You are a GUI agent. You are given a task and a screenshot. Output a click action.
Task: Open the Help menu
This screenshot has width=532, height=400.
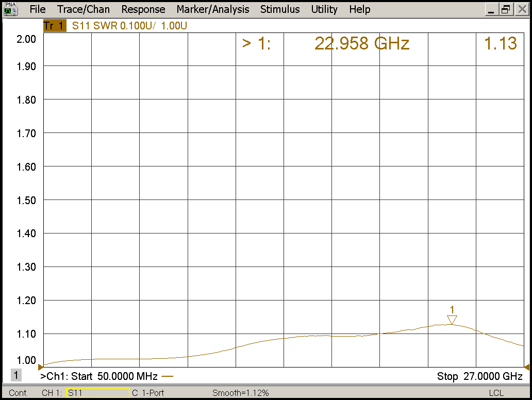point(359,9)
